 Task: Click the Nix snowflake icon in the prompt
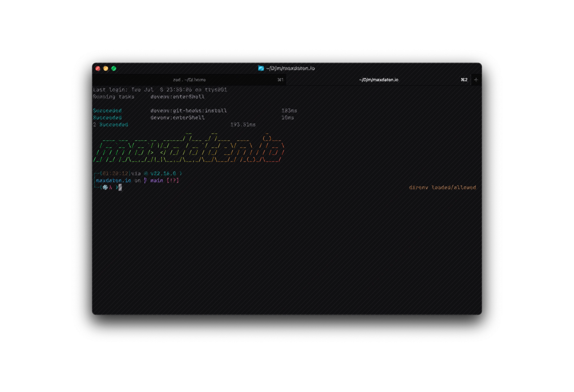tap(104, 187)
